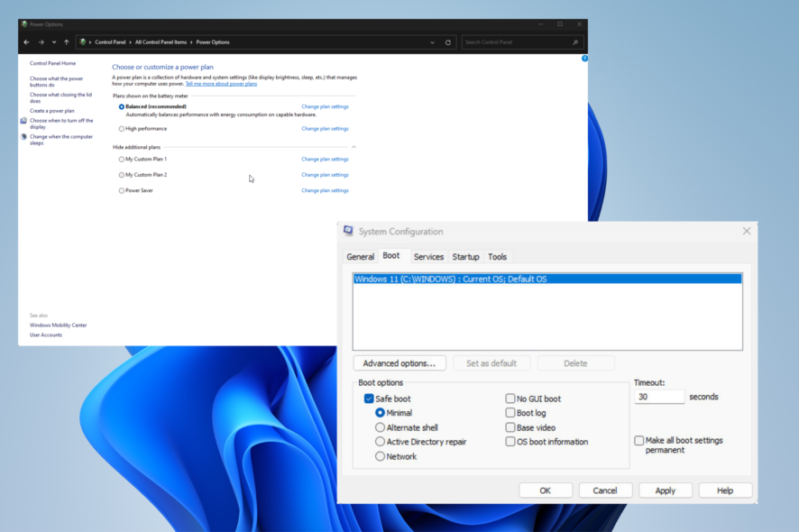Open help via the blue question mark icon

[x=584, y=59]
